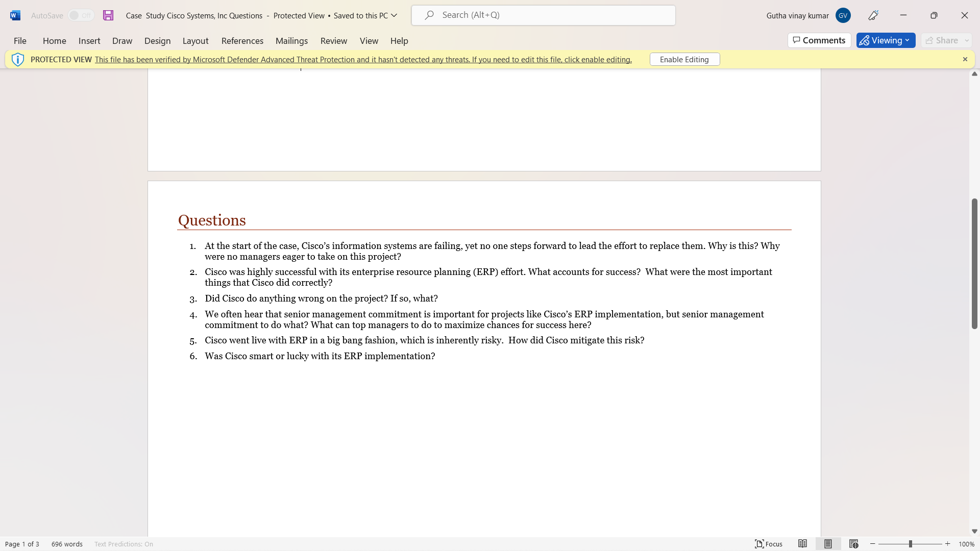Select the Review tab in ribbon
The image size is (980, 551).
(x=334, y=40)
